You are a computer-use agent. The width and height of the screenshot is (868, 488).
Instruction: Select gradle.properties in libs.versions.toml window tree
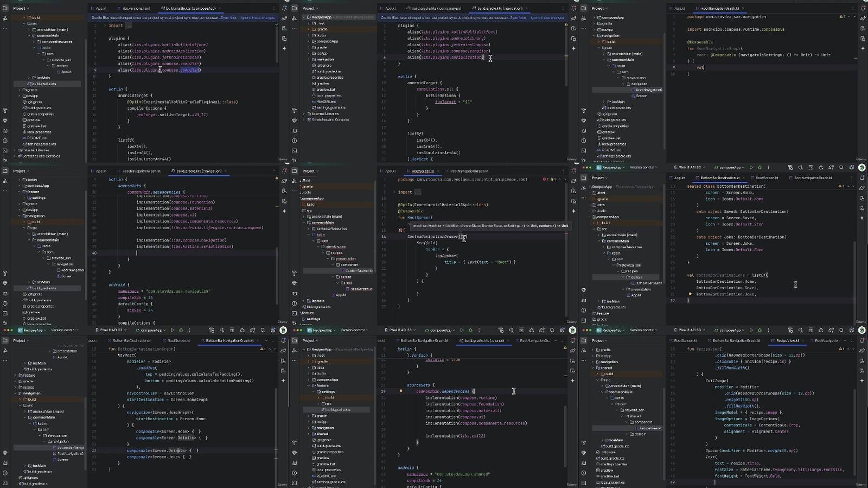coord(37,114)
